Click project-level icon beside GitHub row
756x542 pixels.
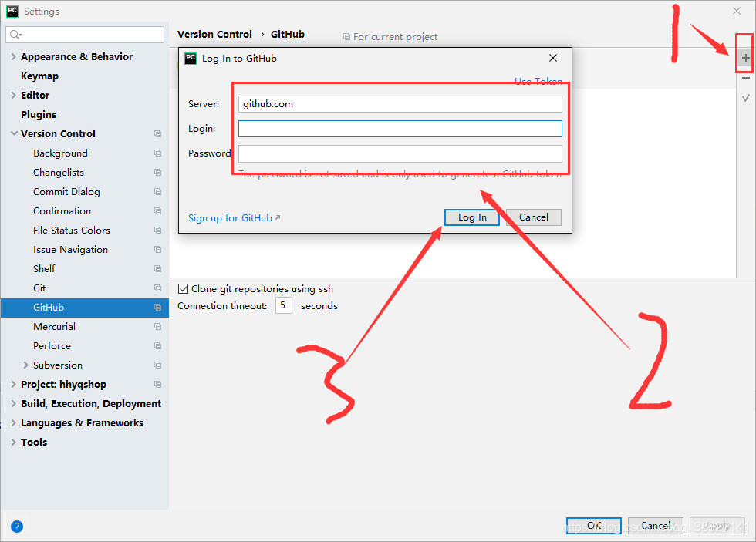click(157, 308)
